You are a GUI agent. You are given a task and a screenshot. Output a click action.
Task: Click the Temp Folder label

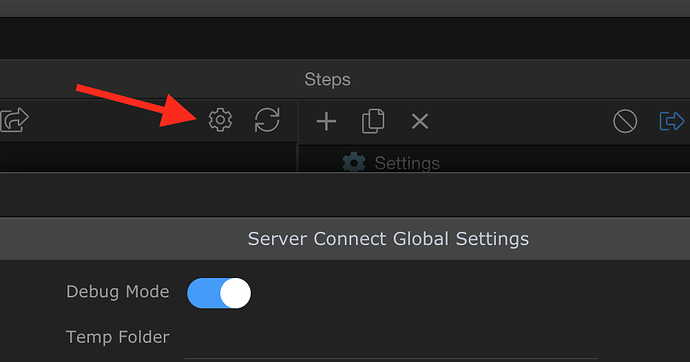[x=117, y=337]
